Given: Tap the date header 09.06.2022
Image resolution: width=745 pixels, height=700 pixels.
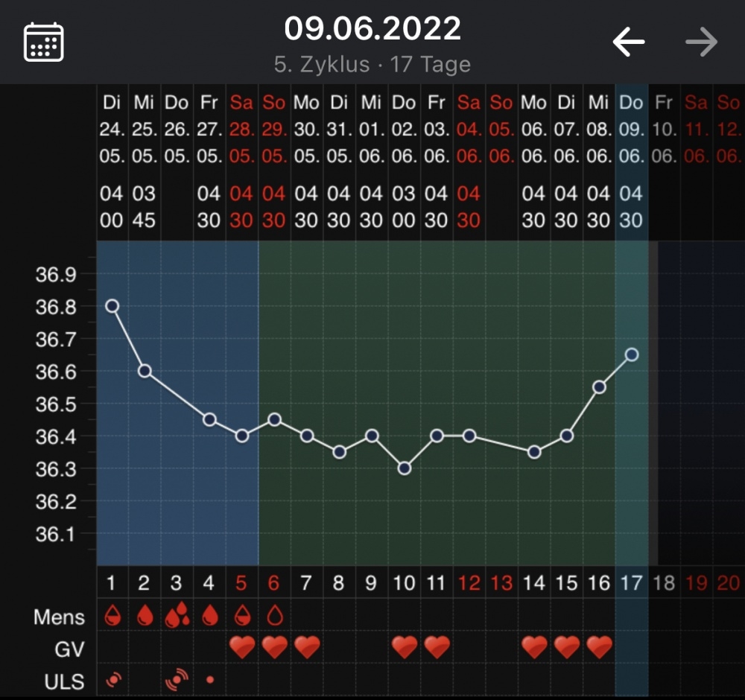Looking at the screenshot, I should [x=372, y=29].
